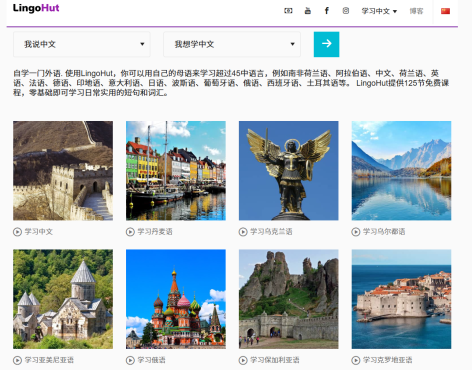Open the 学习乌尔都语 link

pos(384,232)
